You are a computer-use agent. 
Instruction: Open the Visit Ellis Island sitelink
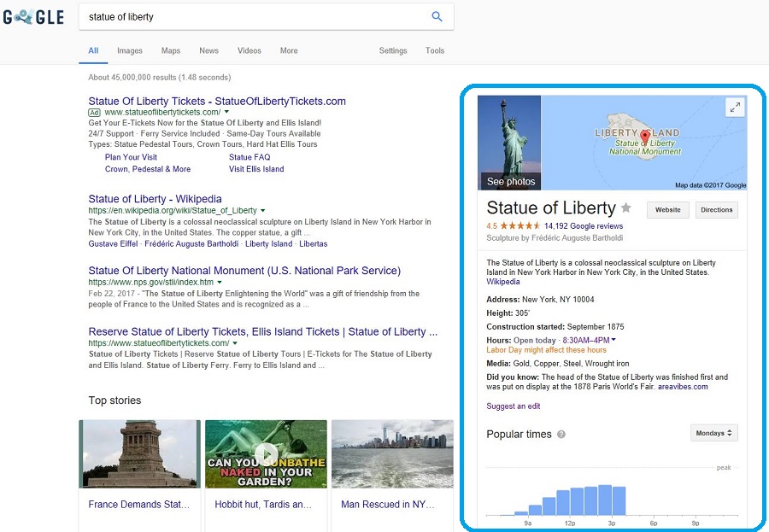pos(256,169)
